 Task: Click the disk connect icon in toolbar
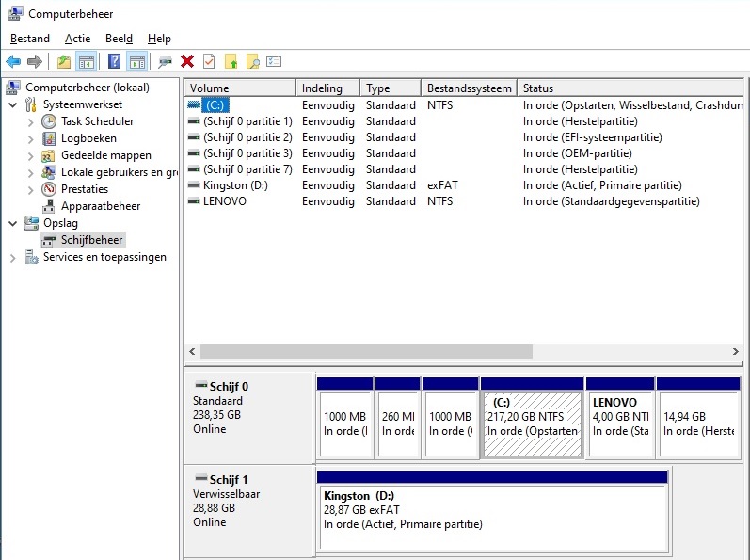tap(165, 62)
